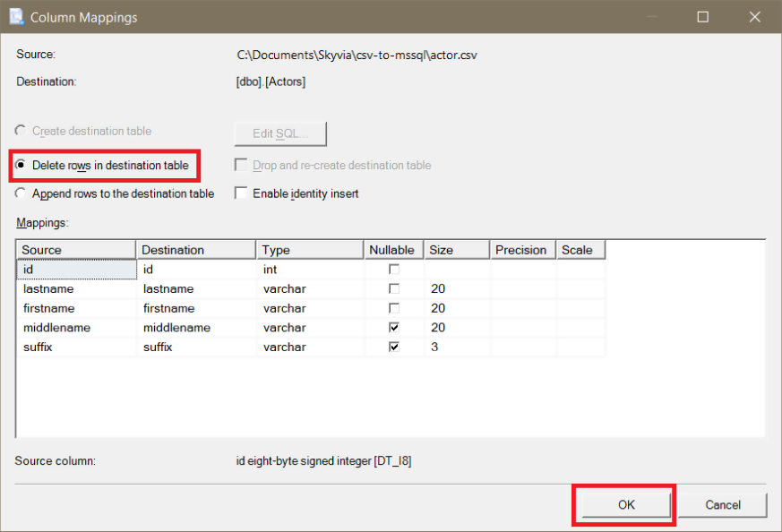Check Nullable for the firstname row
The height and width of the screenshot is (532, 782).
pyautogui.click(x=392, y=307)
